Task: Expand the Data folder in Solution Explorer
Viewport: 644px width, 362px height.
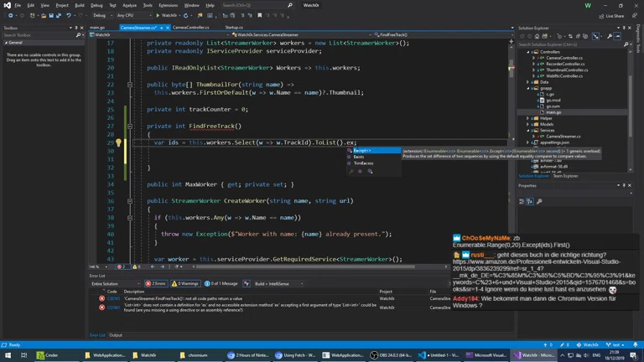Action: (x=528, y=82)
